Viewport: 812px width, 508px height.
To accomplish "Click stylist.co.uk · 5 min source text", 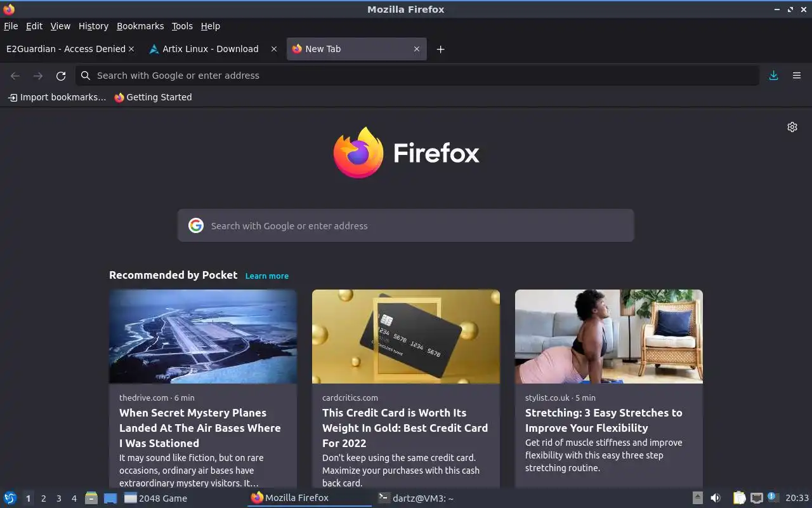I will (560, 398).
